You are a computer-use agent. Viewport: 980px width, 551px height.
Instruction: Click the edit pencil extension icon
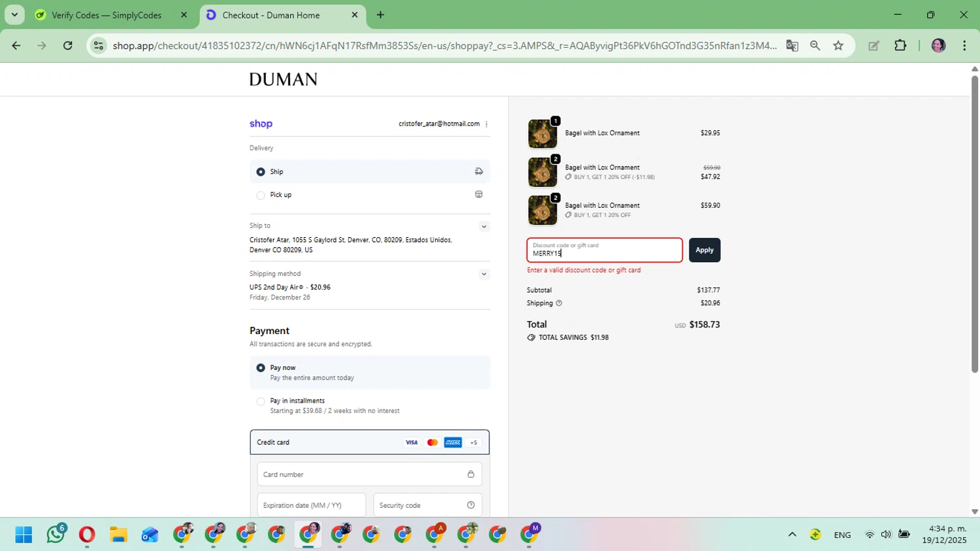click(874, 46)
